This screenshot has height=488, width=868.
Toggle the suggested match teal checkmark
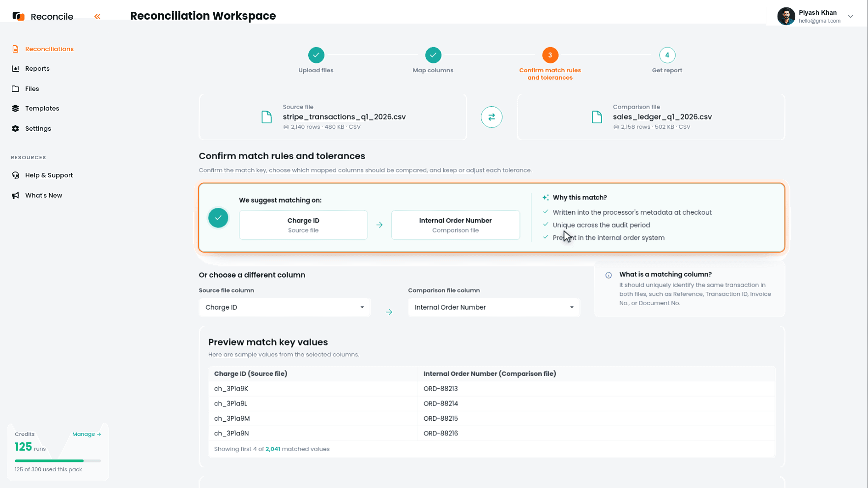(218, 218)
